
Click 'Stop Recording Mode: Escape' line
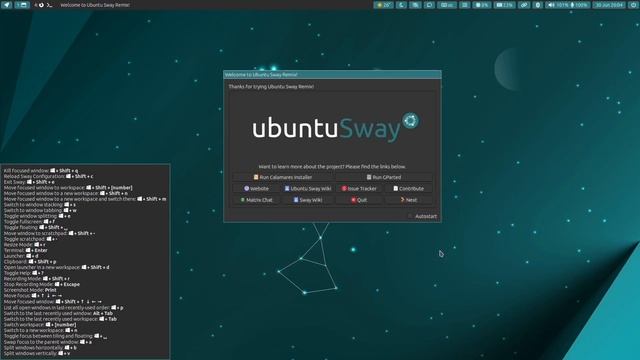click(x=42, y=284)
